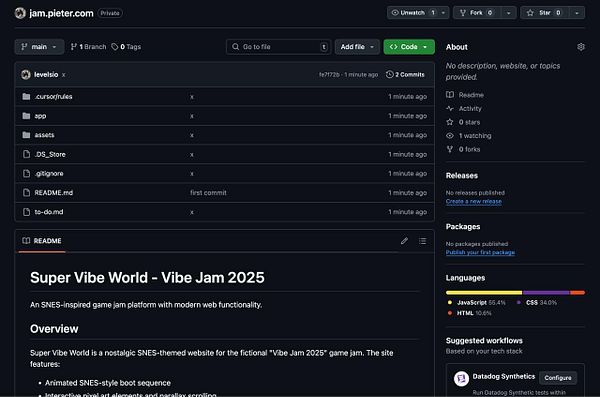Click the jam.pieter.com repository name
Screen dimensions: 600x397
point(61,13)
